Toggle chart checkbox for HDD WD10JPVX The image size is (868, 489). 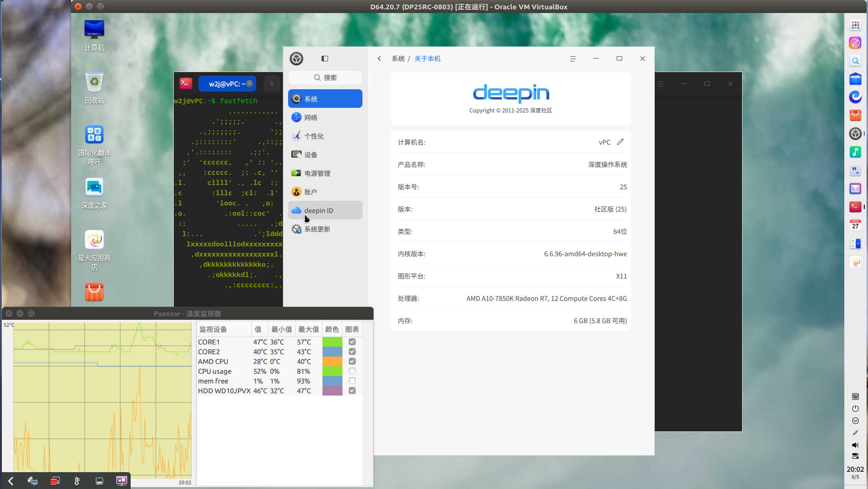352,390
